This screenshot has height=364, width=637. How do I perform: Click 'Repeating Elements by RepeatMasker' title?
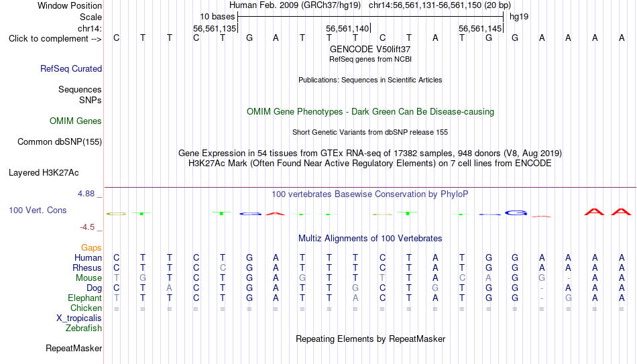click(371, 339)
